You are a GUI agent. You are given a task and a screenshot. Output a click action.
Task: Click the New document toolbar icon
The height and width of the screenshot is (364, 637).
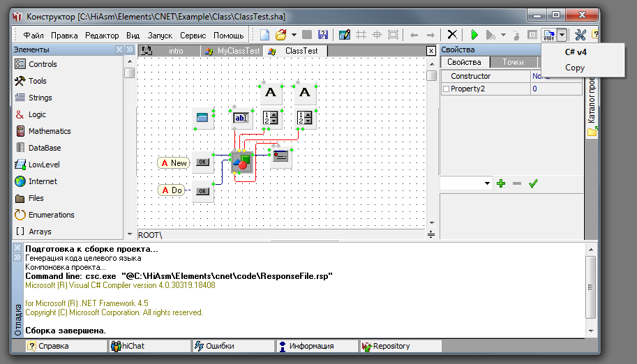click(265, 35)
